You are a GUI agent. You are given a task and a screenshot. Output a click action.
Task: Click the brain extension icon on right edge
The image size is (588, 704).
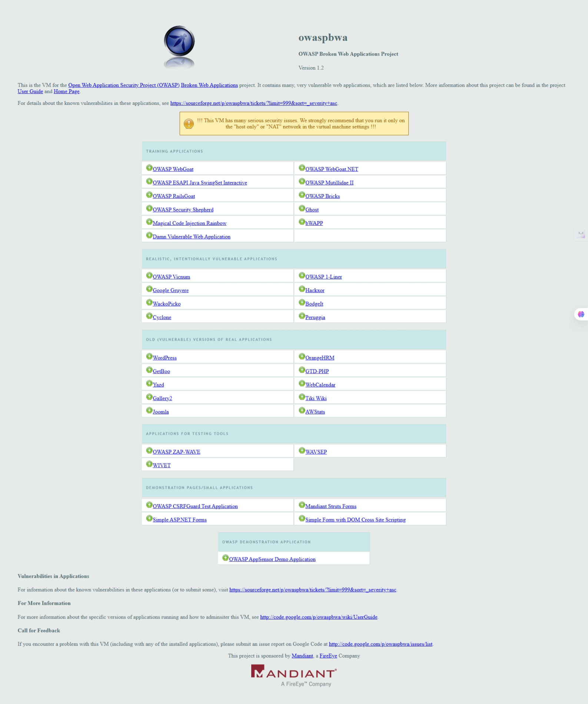pyautogui.click(x=581, y=314)
